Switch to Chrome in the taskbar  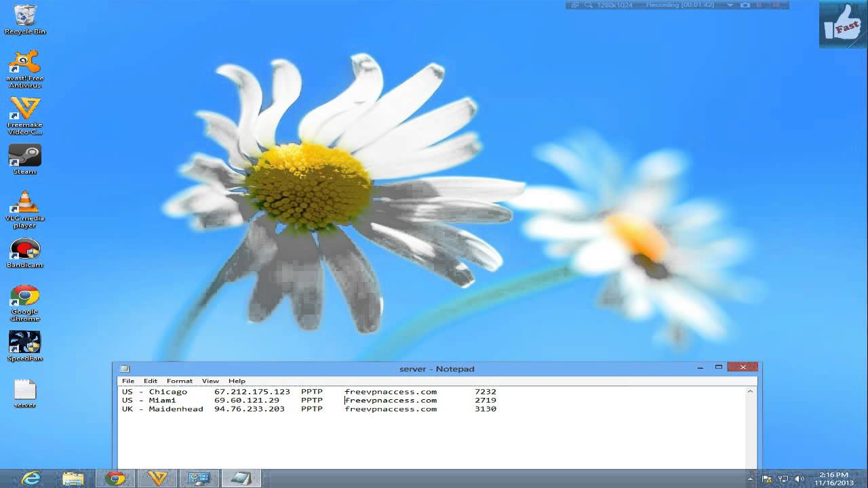pyautogui.click(x=115, y=478)
